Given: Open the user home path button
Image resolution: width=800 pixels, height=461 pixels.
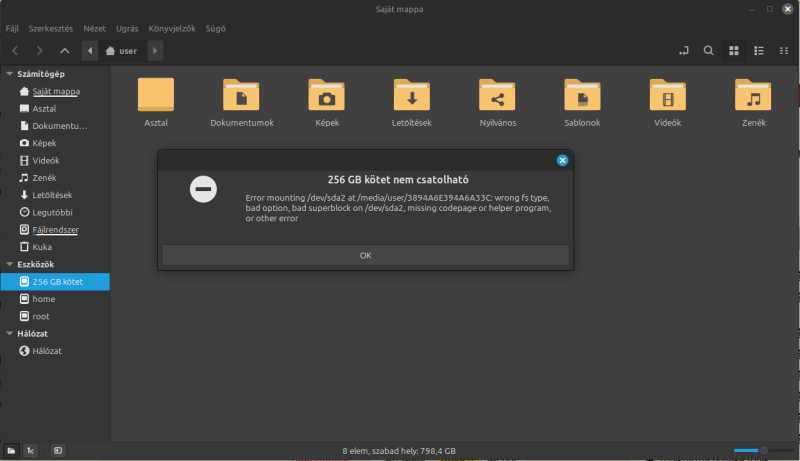Looking at the screenshot, I should coord(122,50).
